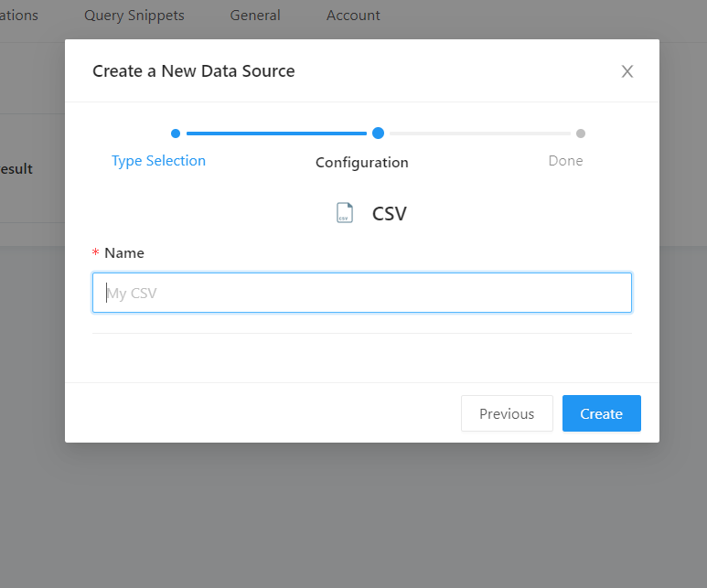Click the Configuration step dot
Screen dimensions: 707x588
click(378, 133)
